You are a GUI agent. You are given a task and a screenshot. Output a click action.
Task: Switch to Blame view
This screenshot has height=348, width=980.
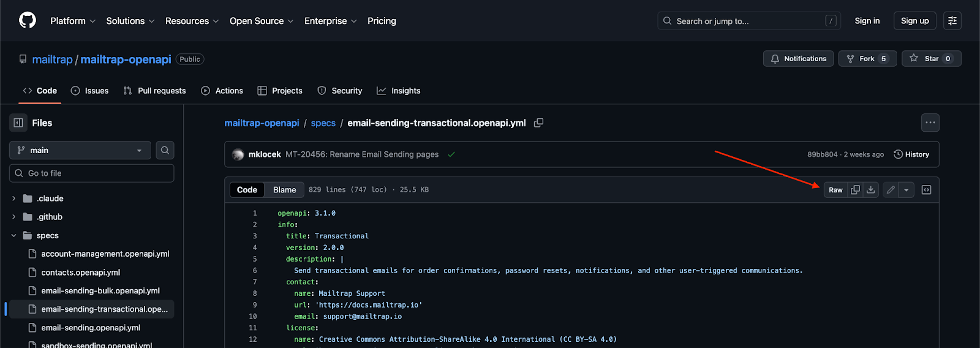(x=284, y=190)
